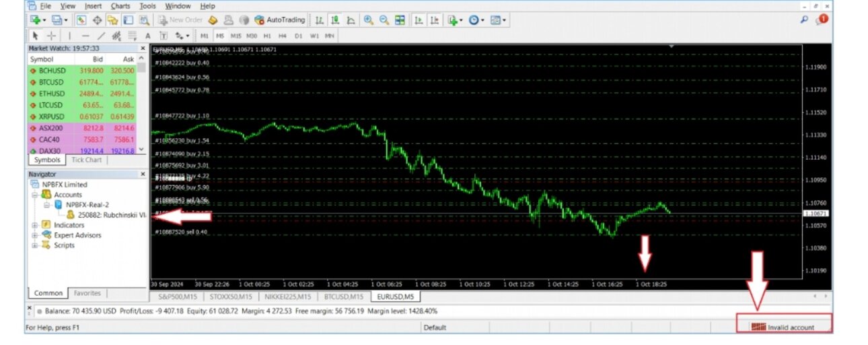Image resolution: width=868 pixels, height=345 pixels.
Task: Open the search magnifier icon
Action: (x=804, y=20)
